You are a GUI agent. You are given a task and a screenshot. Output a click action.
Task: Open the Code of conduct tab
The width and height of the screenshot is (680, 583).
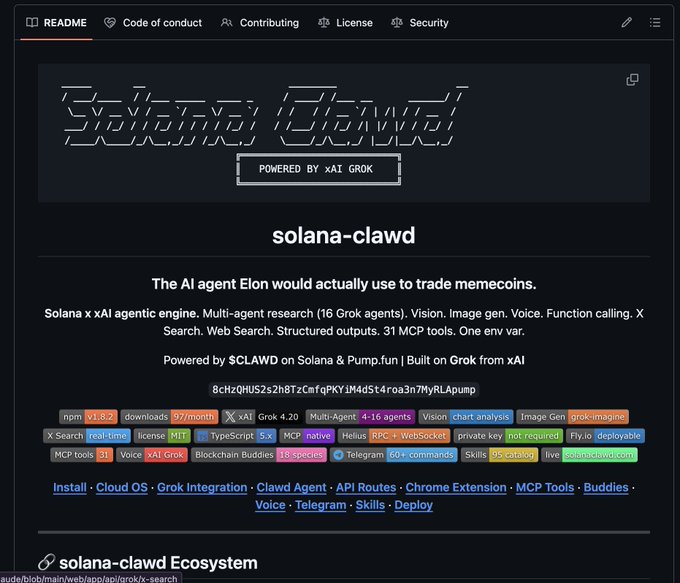(153, 23)
